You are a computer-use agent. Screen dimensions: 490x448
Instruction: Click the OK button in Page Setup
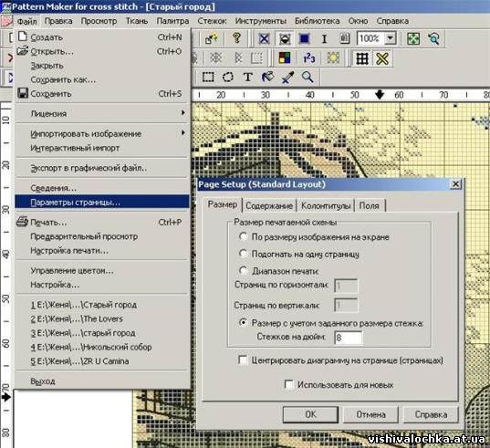[310, 414]
